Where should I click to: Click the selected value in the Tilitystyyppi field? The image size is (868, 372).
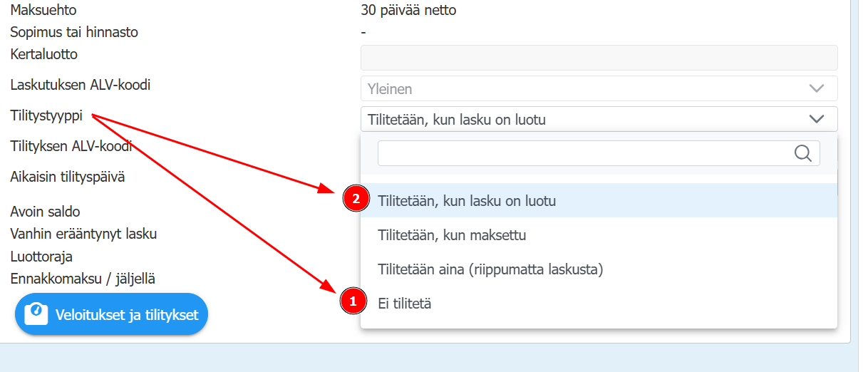click(x=457, y=120)
